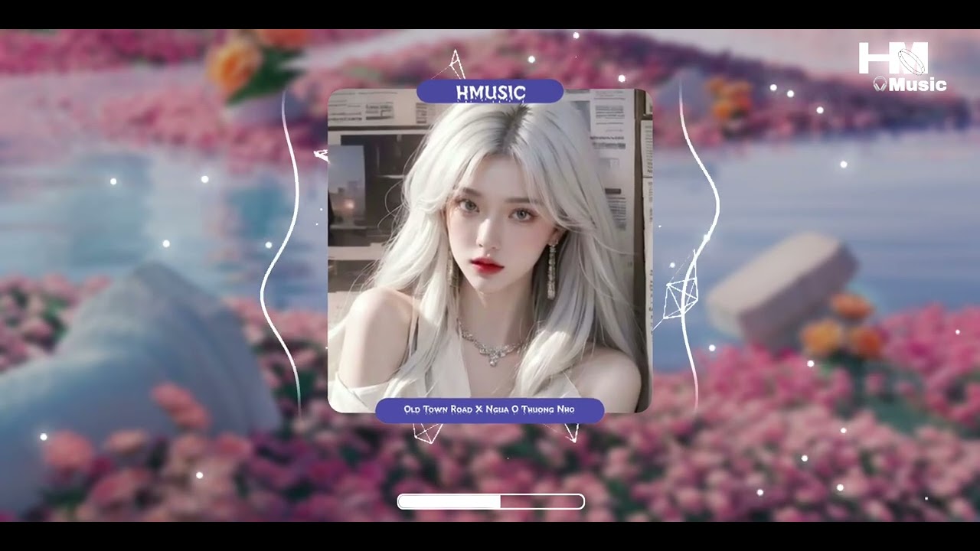
Task: Click wireframe triangle below title banner's right side
Action: (571, 432)
